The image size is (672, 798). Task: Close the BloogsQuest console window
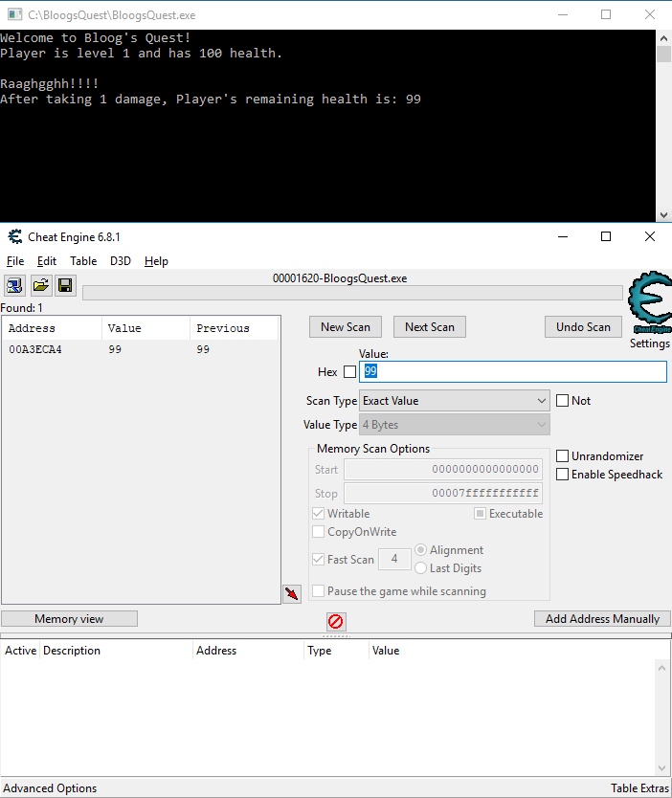(650, 14)
